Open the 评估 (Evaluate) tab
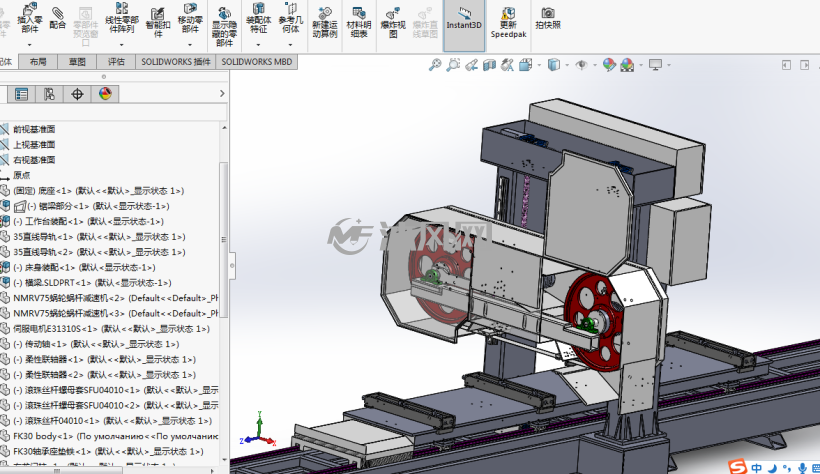820x474 pixels. (116, 62)
